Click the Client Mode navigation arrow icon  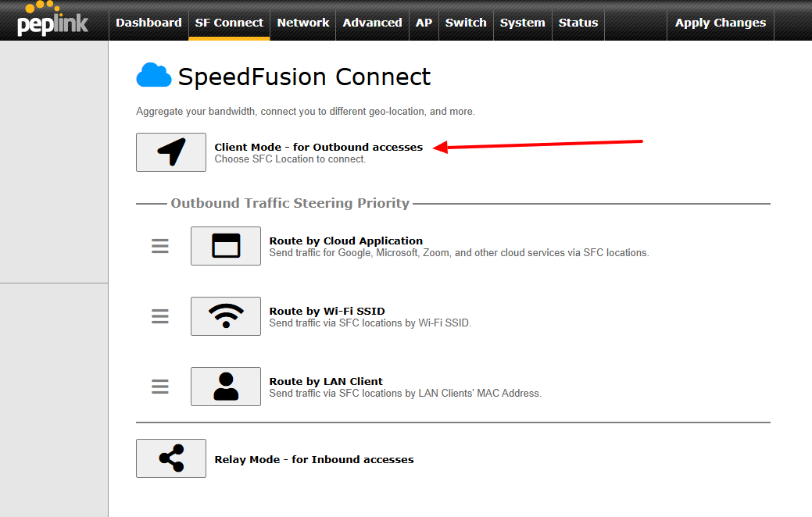(x=171, y=152)
